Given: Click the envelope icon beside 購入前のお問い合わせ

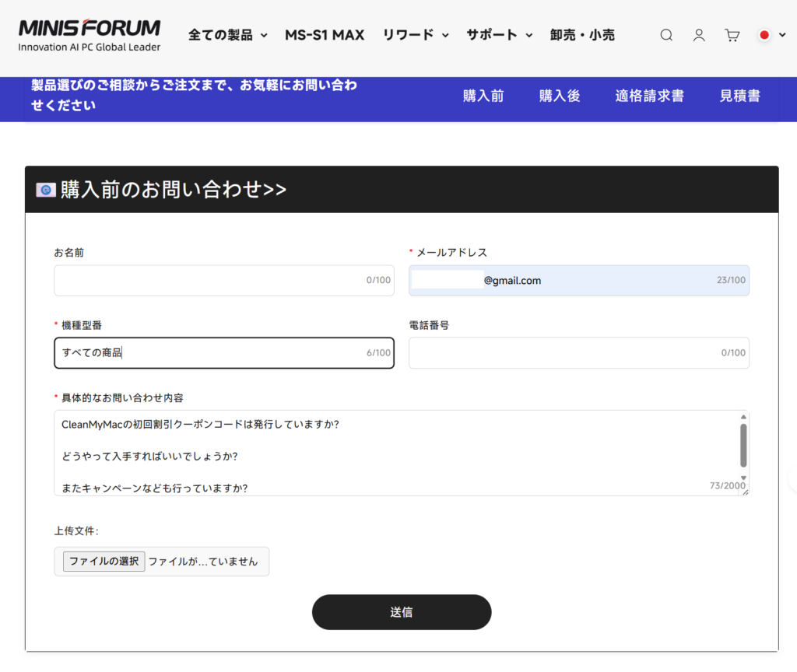Looking at the screenshot, I should pos(46,190).
